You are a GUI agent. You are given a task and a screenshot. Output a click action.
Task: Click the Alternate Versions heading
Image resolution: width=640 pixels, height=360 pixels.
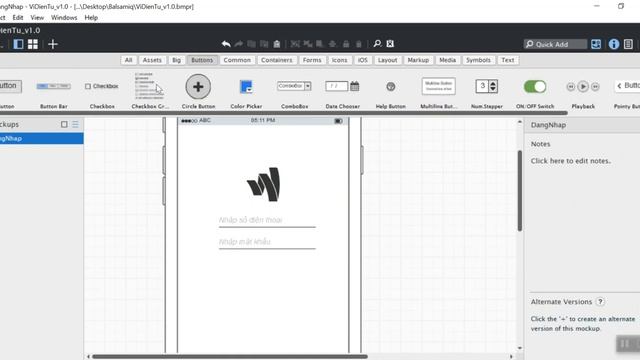point(561,302)
